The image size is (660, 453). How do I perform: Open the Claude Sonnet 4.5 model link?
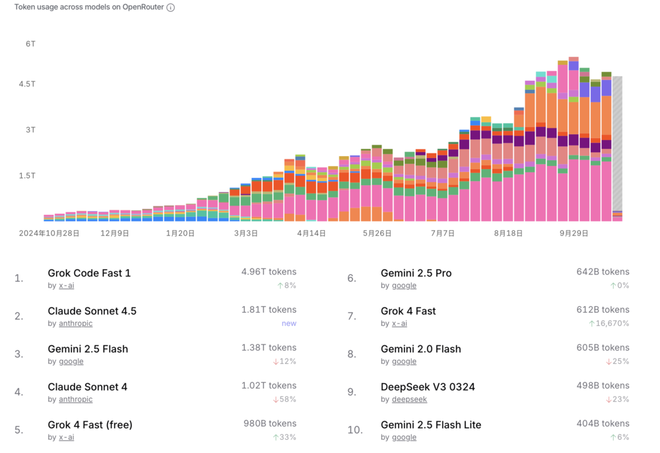click(92, 311)
